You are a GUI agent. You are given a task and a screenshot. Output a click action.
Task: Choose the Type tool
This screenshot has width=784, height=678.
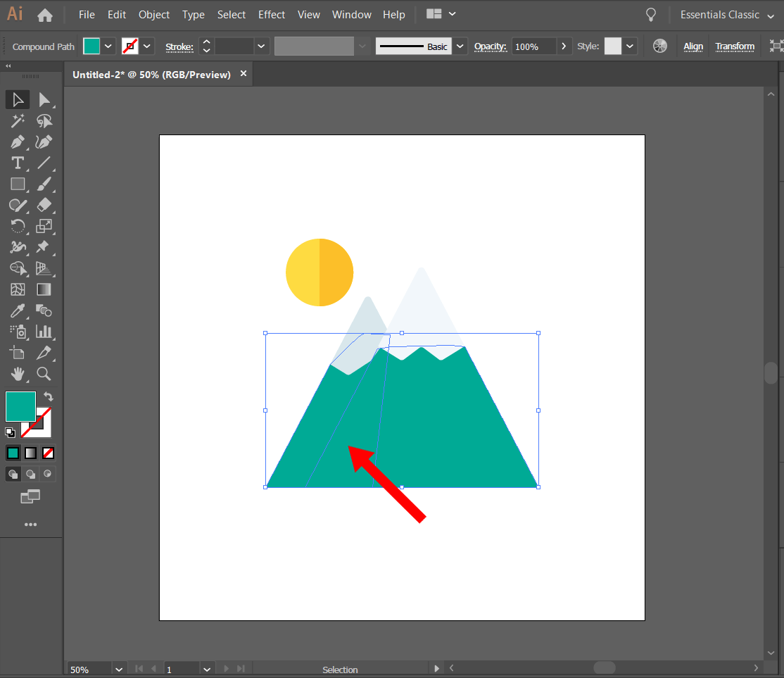coord(18,163)
